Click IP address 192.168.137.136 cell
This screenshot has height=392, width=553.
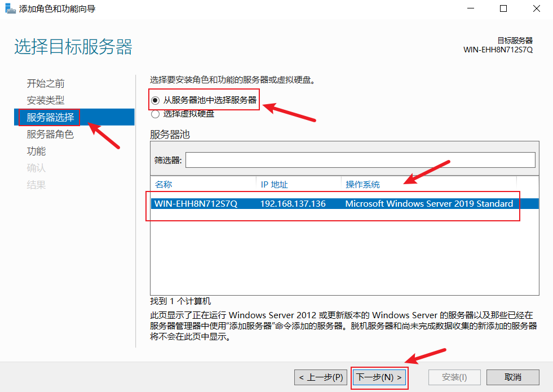[x=293, y=204]
